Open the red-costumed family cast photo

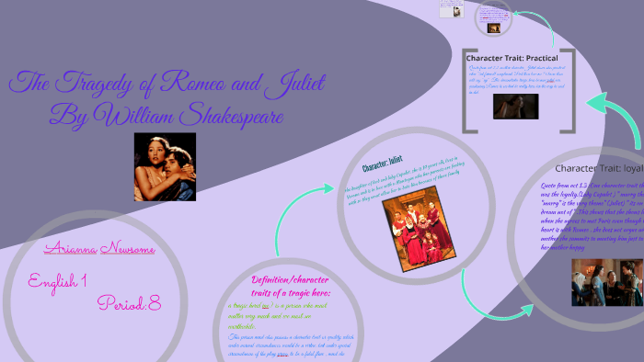point(419,229)
